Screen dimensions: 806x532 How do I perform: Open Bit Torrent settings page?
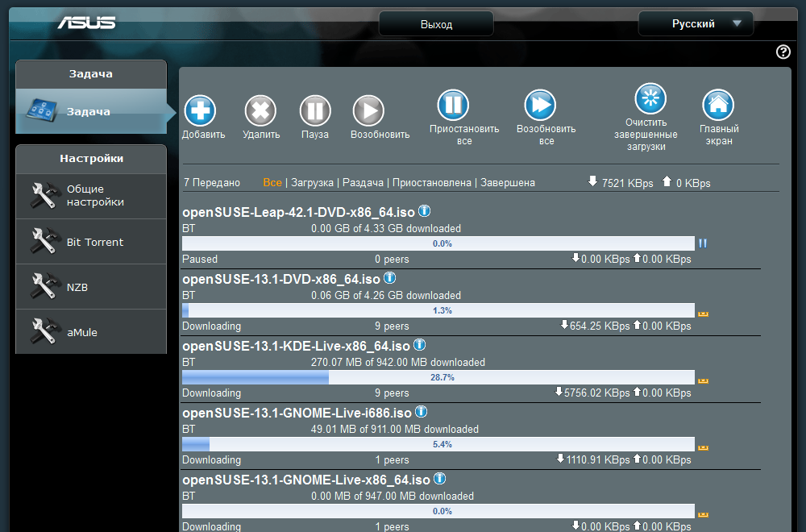(91, 242)
